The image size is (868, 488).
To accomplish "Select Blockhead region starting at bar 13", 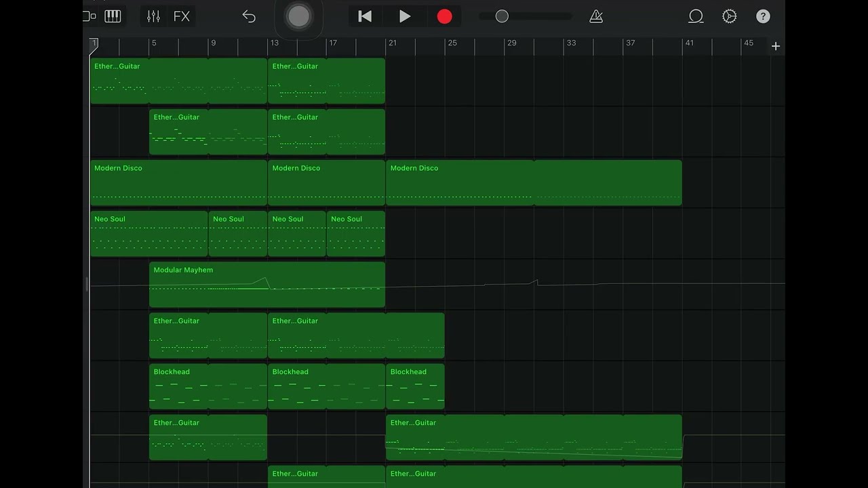I will [x=326, y=386].
